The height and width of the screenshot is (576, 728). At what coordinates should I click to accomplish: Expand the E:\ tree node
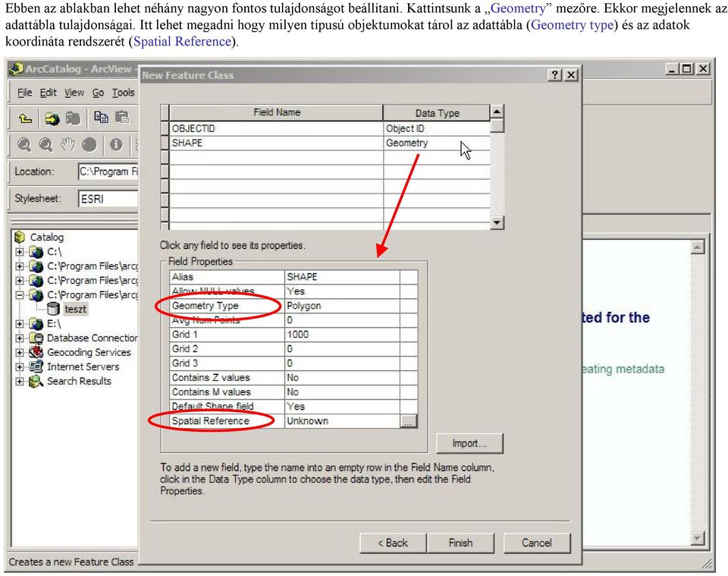20,323
